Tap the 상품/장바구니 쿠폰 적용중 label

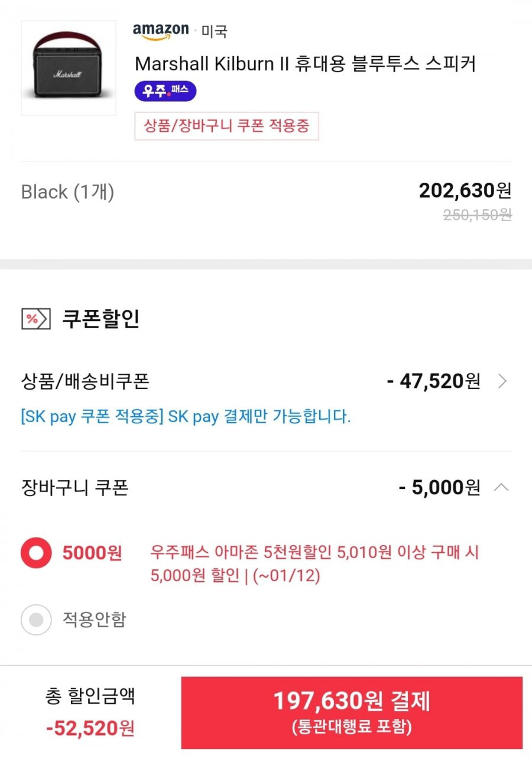pos(227,126)
